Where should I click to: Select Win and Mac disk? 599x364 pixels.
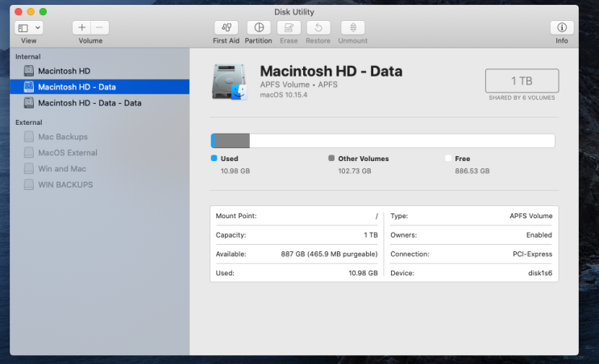61,169
